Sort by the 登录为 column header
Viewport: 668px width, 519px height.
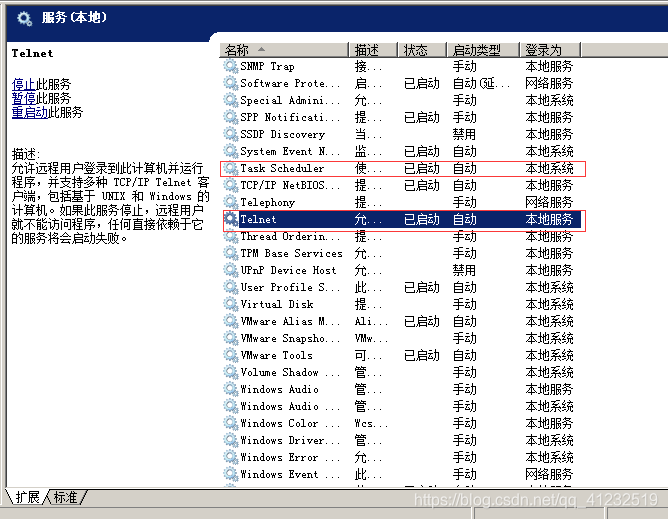click(x=550, y=50)
